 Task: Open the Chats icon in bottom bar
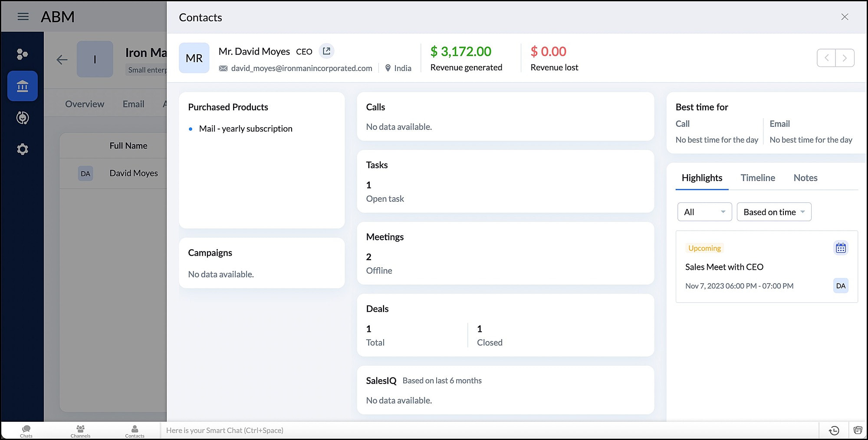26,431
